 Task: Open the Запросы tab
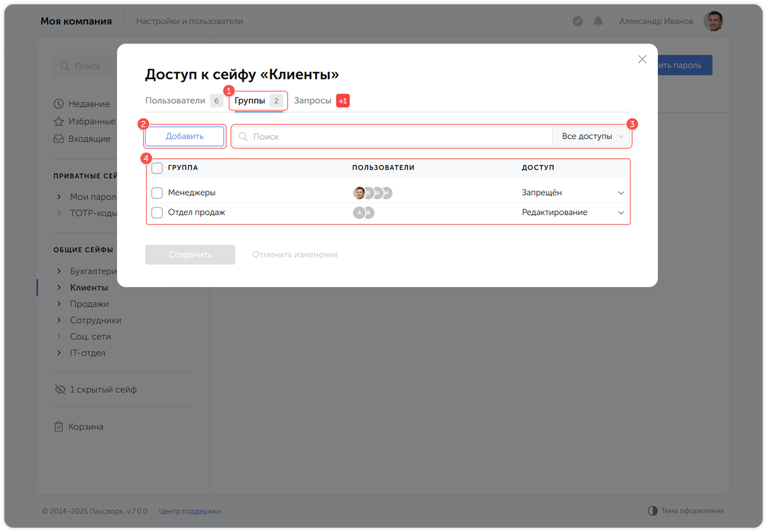tap(321, 101)
